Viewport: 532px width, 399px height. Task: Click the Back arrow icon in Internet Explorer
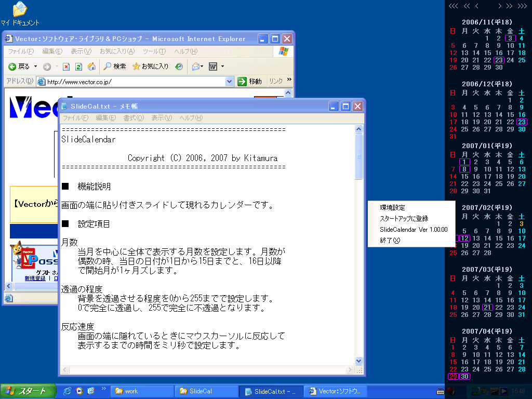(12, 66)
